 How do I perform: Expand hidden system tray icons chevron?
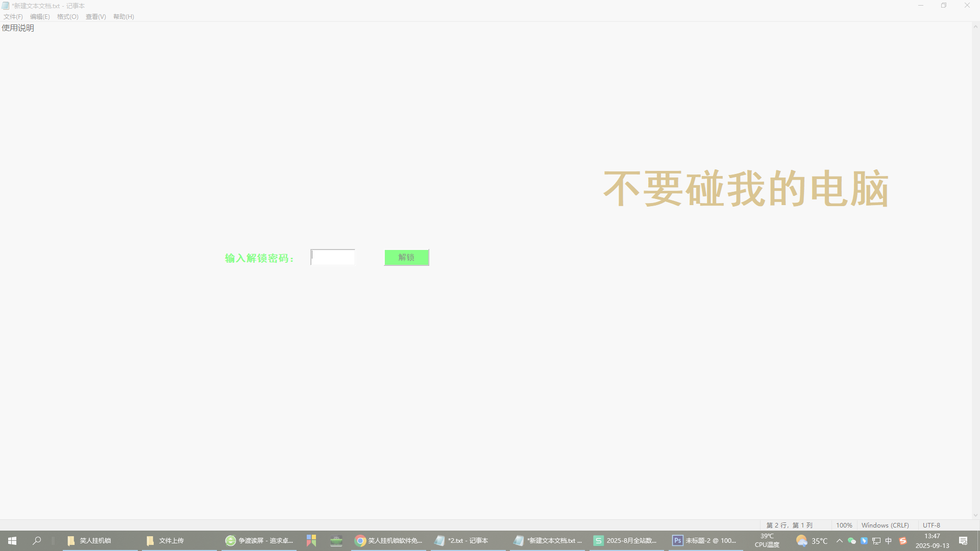click(839, 541)
